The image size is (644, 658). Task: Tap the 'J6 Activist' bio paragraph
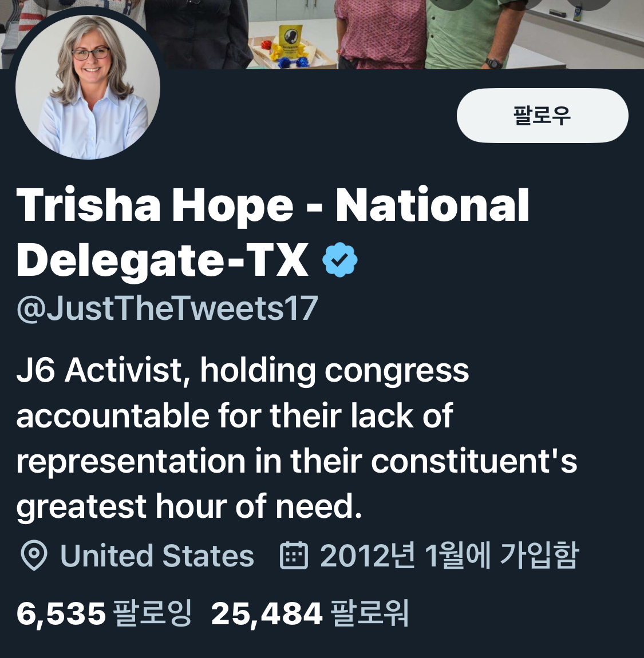[x=297, y=438]
